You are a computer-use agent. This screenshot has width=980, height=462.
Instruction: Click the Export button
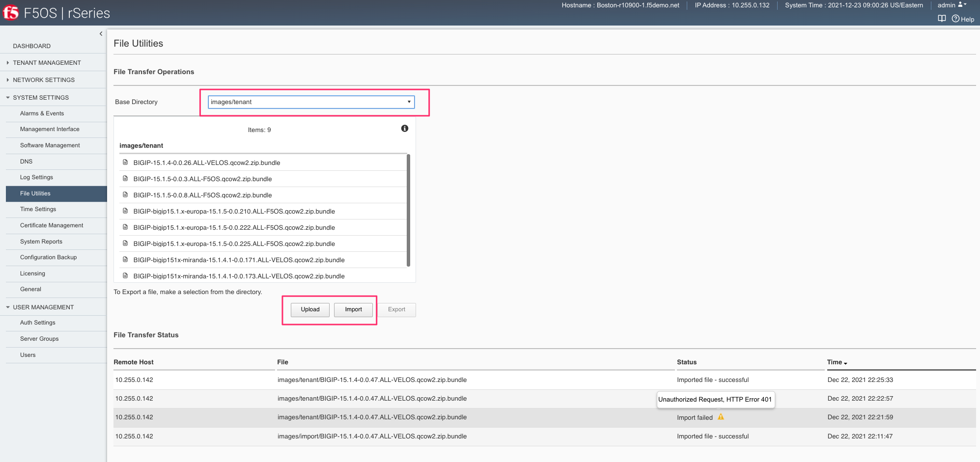tap(396, 309)
